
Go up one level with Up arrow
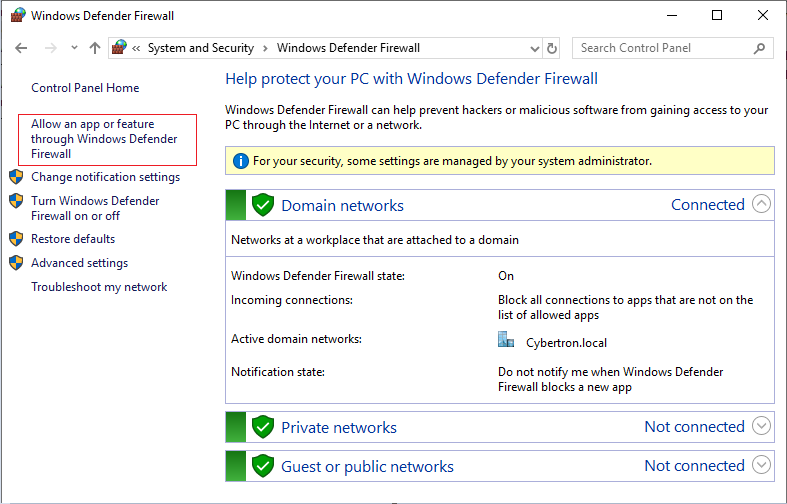[x=95, y=48]
